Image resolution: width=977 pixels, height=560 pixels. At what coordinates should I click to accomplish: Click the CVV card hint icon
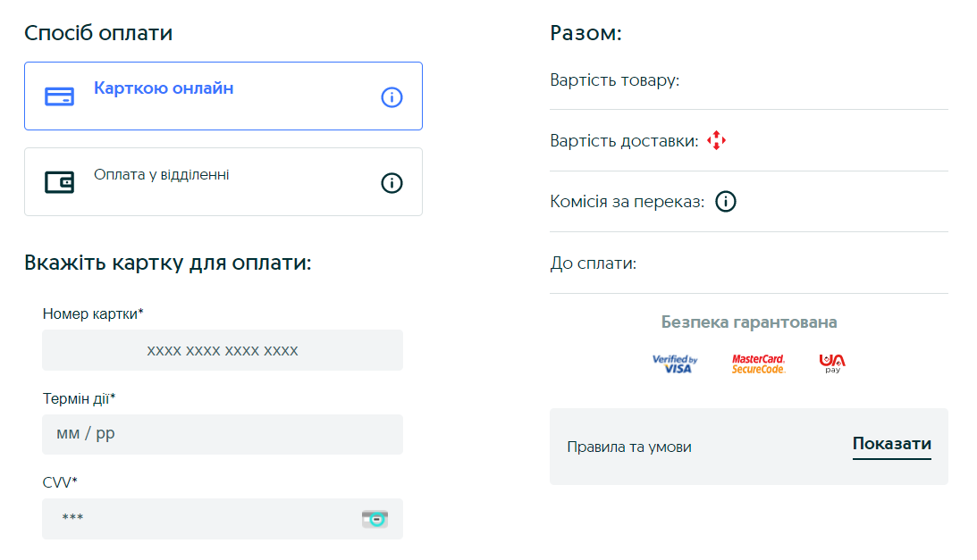click(x=375, y=519)
